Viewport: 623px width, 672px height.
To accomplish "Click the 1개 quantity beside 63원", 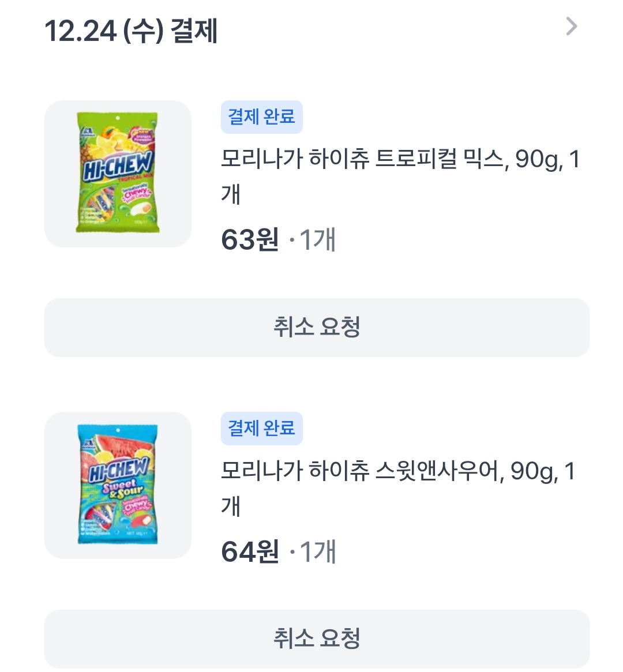I will 317,240.
